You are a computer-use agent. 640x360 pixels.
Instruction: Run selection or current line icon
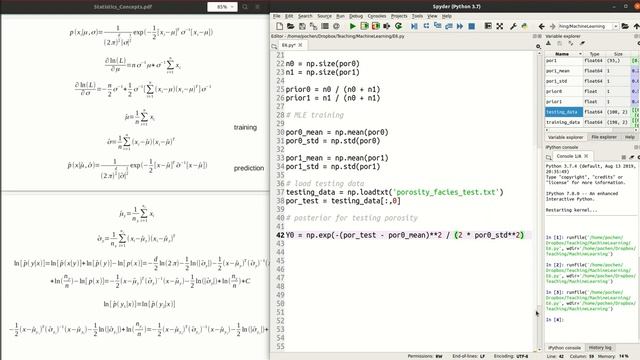(x=387, y=26)
